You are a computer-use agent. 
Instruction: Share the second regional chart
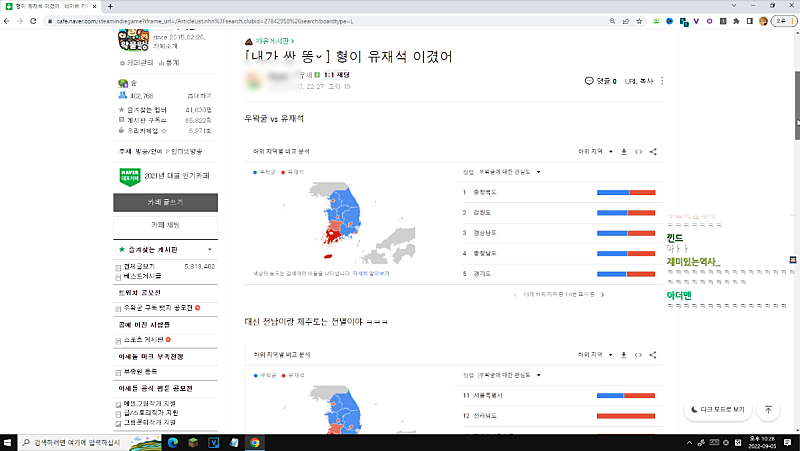coord(653,355)
